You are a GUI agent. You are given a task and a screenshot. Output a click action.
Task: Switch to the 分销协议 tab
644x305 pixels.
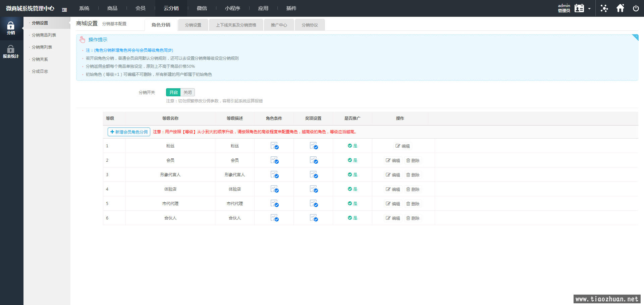(x=310, y=25)
